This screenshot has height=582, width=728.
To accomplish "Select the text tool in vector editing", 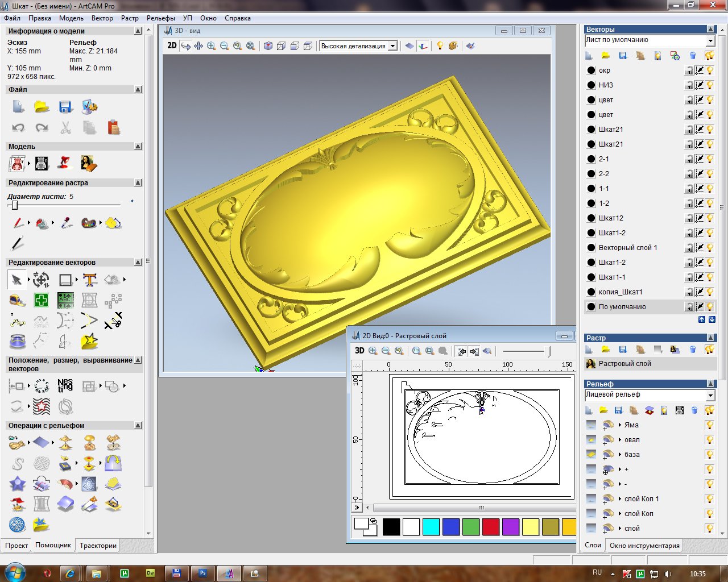I will pyautogui.click(x=89, y=280).
